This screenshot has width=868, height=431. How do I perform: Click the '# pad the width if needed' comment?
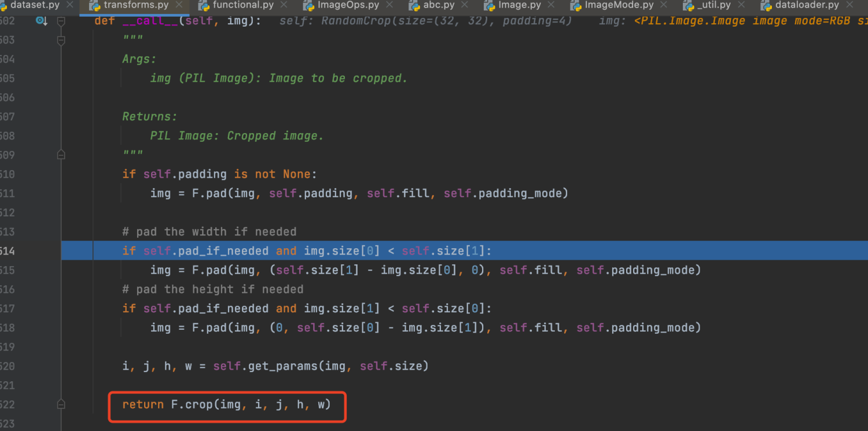[209, 231]
